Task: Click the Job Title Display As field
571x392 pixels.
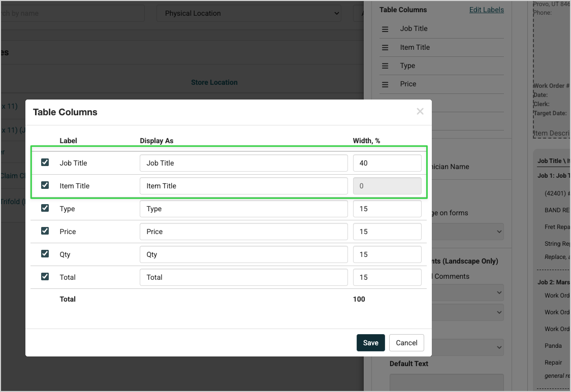Action: 243,163
